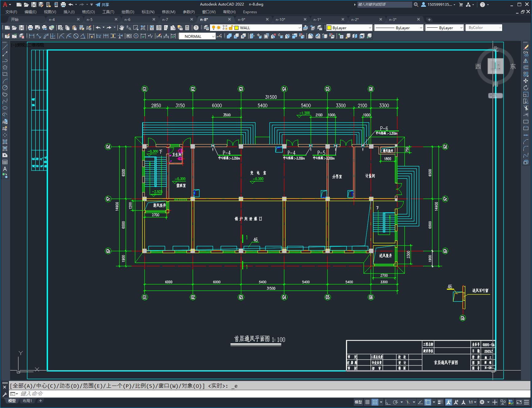Click the Help question mark icon
The width and height of the screenshot is (532, 408).
click(196, 28)
